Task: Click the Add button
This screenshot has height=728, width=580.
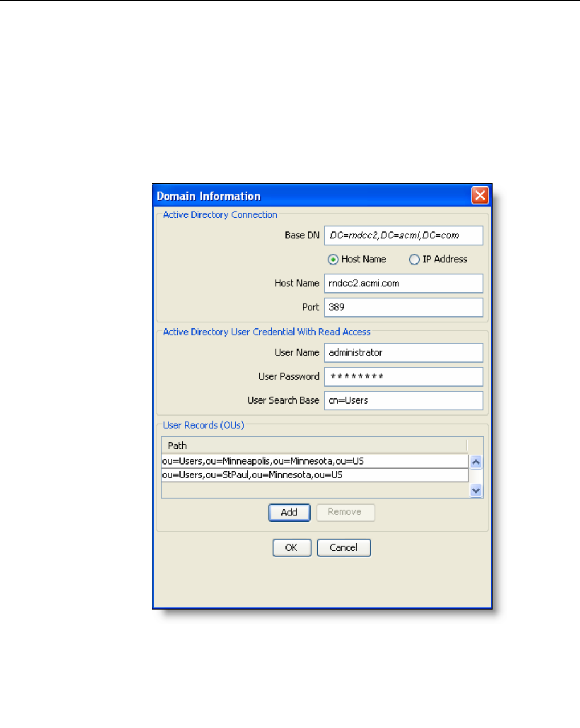Action: click(x=289, y=513)
